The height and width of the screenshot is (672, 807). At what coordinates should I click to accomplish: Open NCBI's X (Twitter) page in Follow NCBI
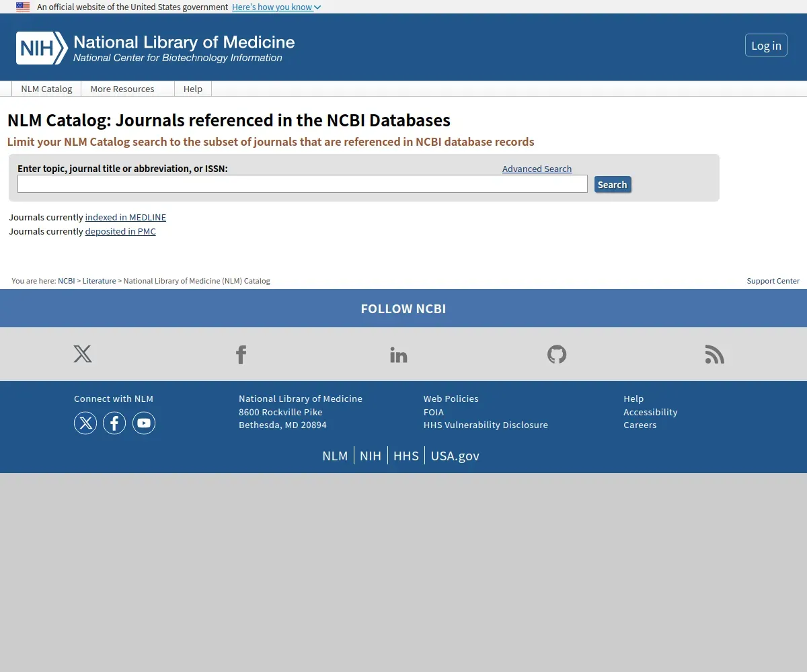pyautogui.click(x=83, y=354)
